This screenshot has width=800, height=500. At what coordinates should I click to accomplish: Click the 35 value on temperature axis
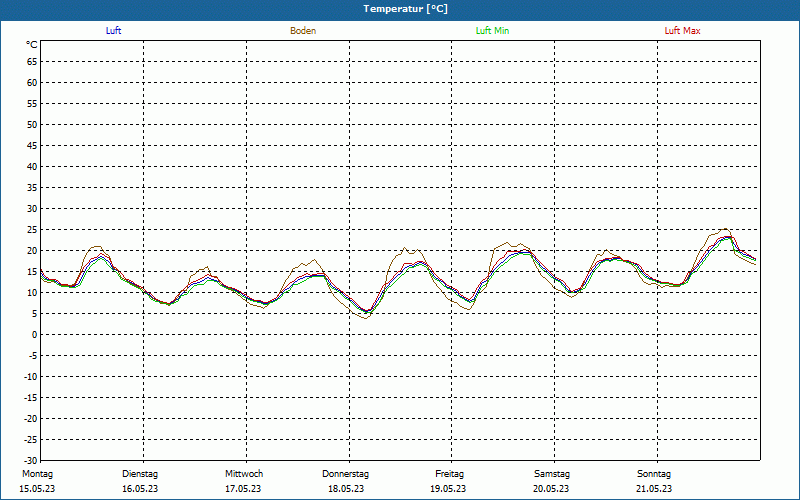click(32, 188)
